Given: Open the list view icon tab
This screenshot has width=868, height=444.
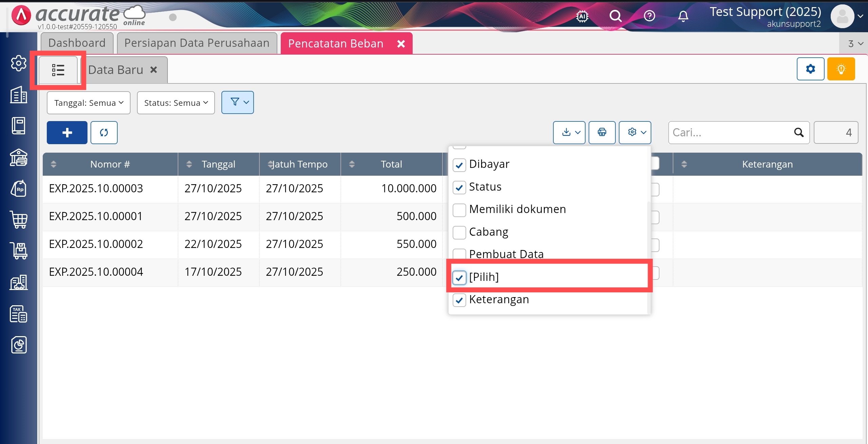Looking at the screenshot, I should tap(58, 70).
